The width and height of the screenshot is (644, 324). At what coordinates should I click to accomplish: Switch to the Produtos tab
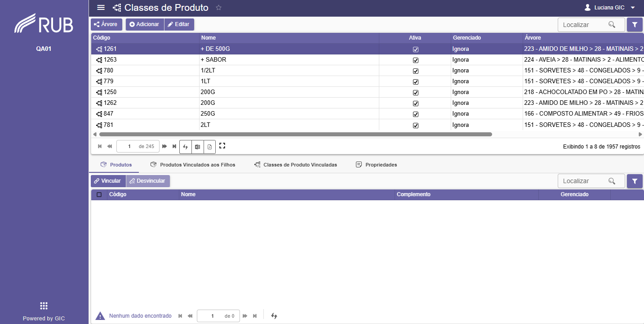click(x=116, y=165)
